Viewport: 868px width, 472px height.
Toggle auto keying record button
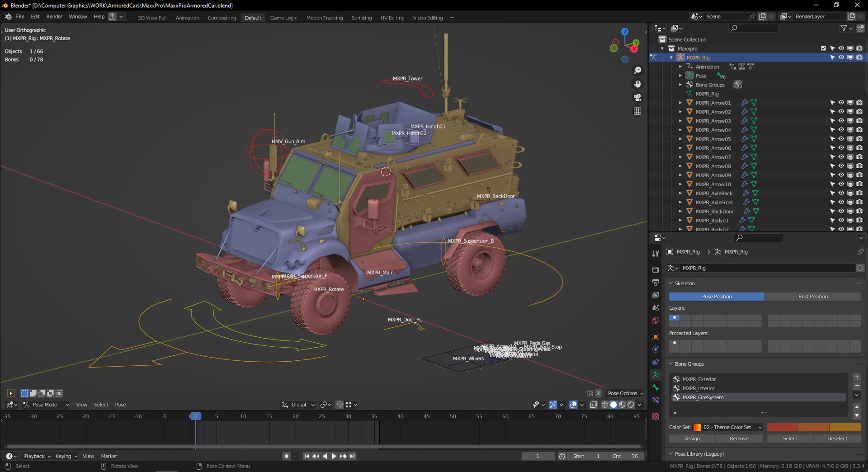[286, 456]
